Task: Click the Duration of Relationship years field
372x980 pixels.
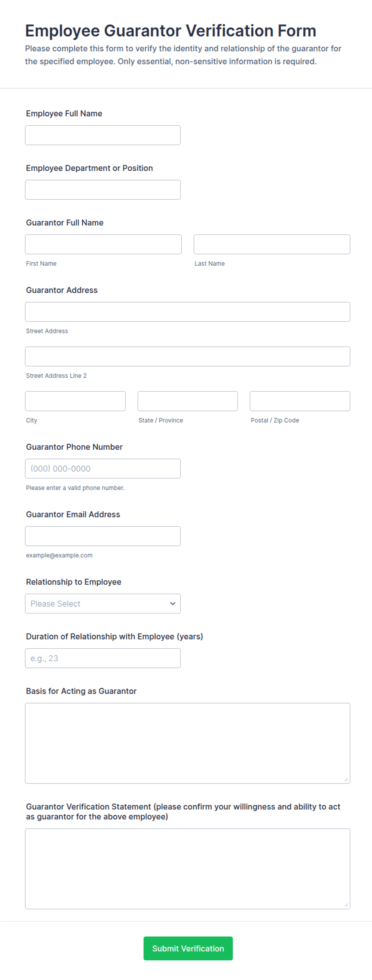Action: click(x=102, y=658)
